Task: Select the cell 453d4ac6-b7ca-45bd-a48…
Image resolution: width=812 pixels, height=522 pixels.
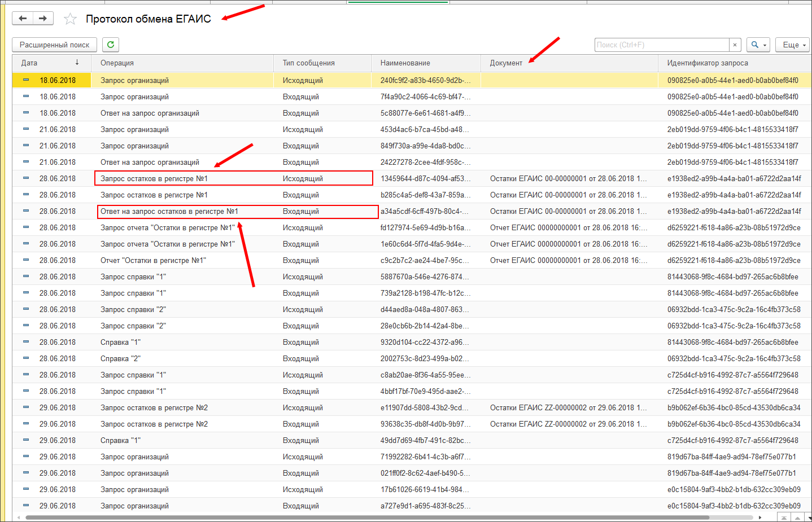Action: 426,129
